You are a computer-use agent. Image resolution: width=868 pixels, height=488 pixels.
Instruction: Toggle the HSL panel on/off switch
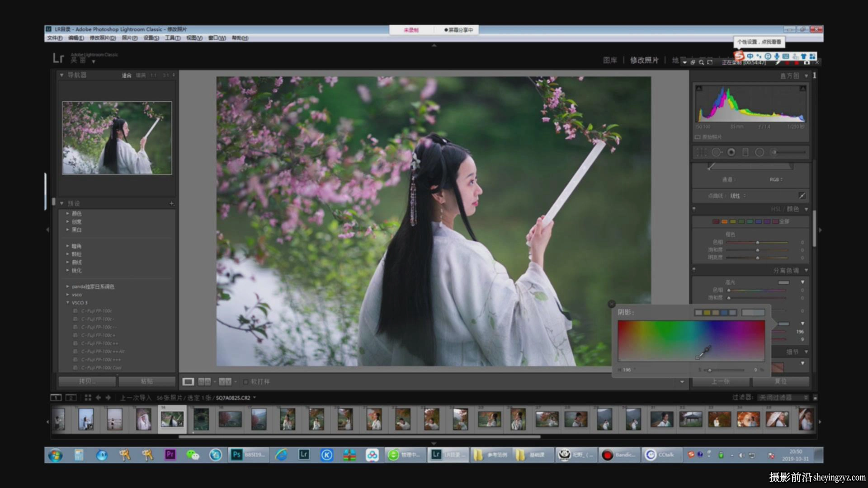click(694, 209)
